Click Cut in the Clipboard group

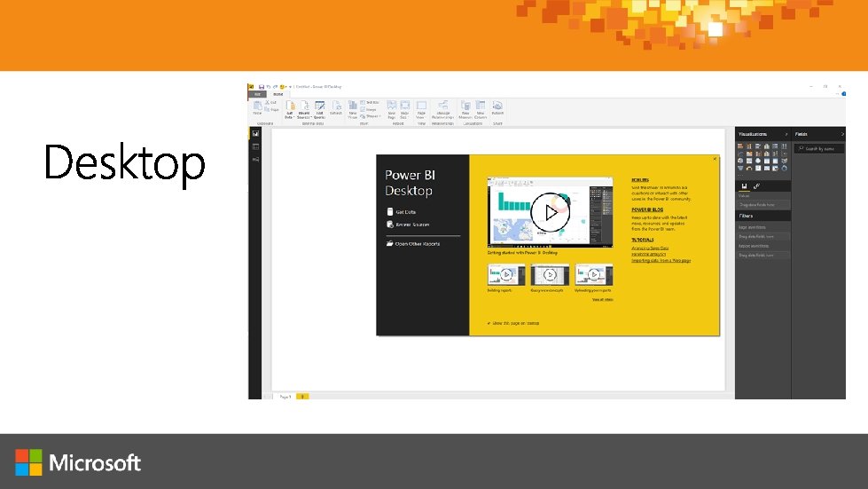[270, 102]
